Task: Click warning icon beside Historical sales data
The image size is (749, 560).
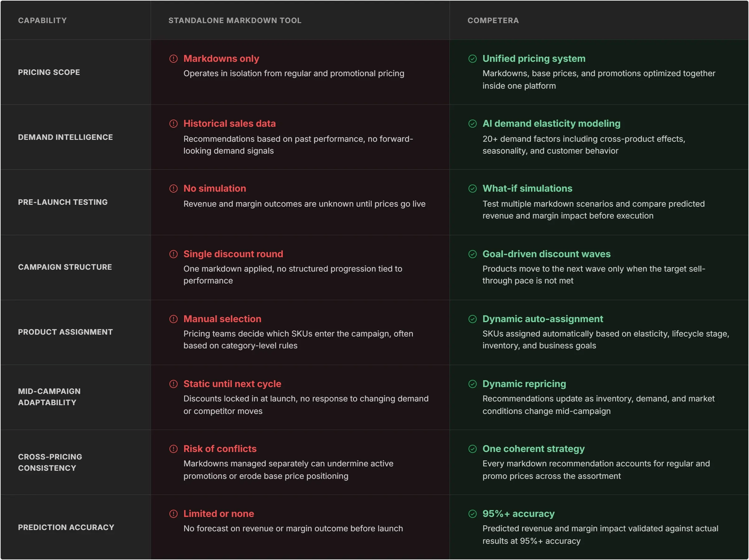Action: coord(174,124)
